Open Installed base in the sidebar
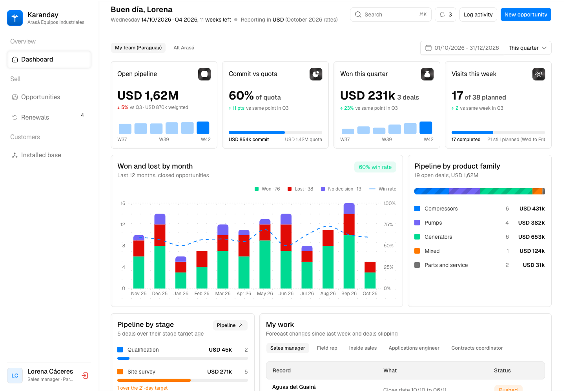565x392 pixels. tap(49, 155)
